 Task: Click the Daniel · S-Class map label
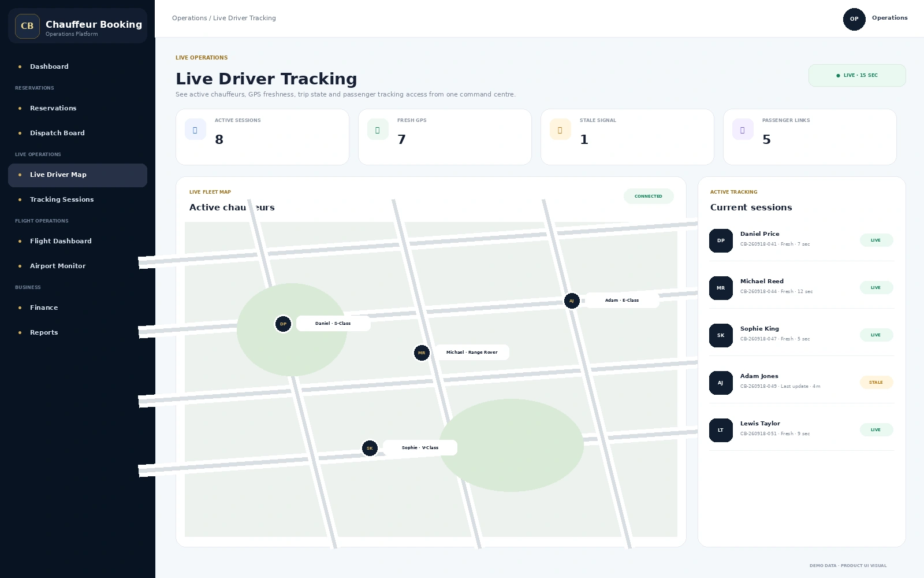(333, 324)
